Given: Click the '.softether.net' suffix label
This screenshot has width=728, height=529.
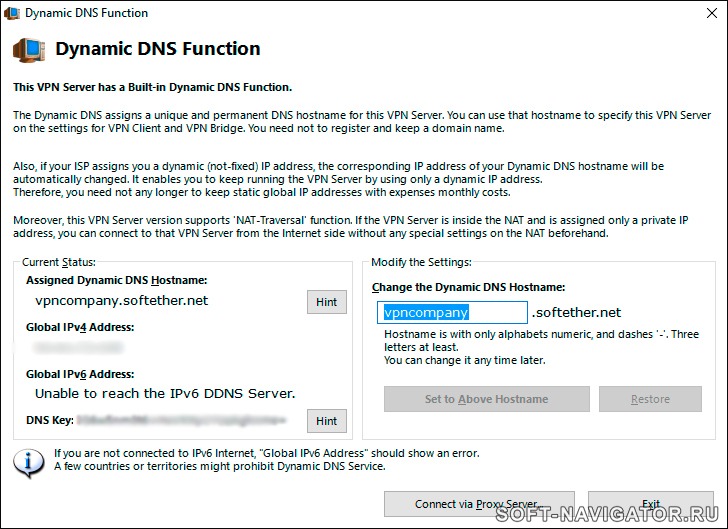Looking at the screenshot, I should tap(576, 313).
